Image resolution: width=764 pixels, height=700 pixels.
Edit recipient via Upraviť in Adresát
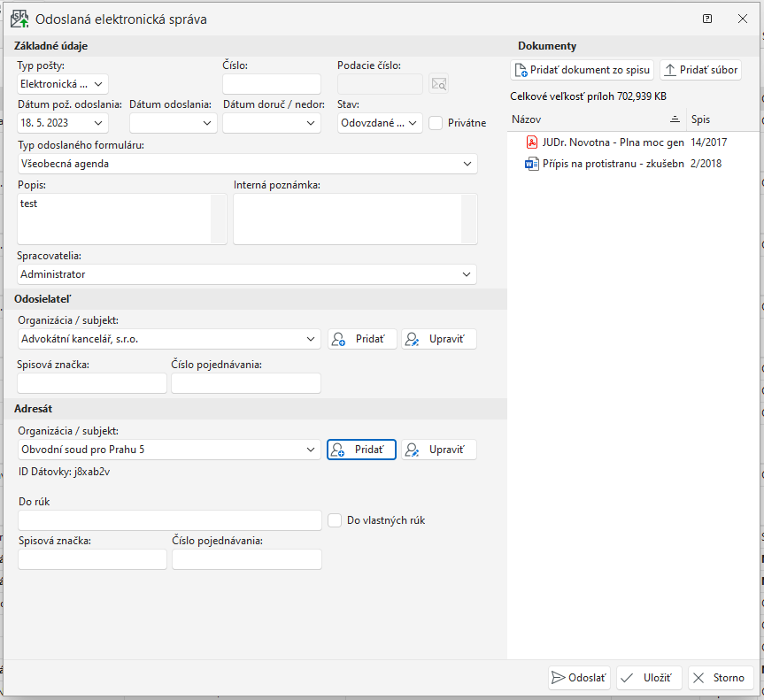point(439,450)
